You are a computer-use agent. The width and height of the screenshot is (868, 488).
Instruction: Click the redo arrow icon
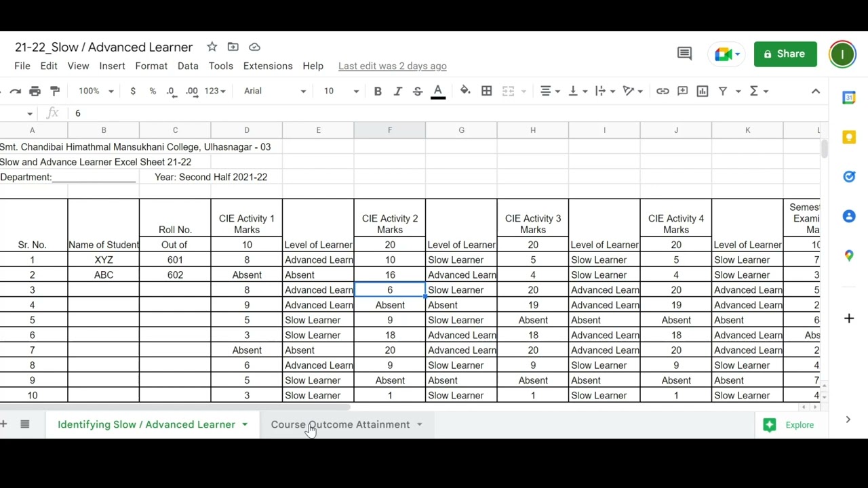pyautogui.click(x=15, y=91)
